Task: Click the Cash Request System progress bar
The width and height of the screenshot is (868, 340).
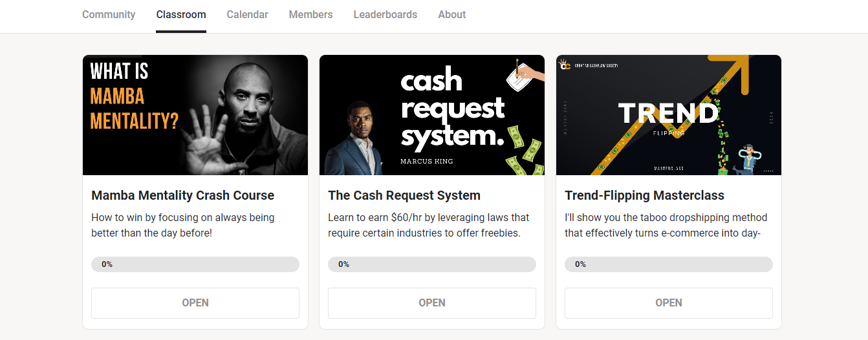Action: coord(432,264)
